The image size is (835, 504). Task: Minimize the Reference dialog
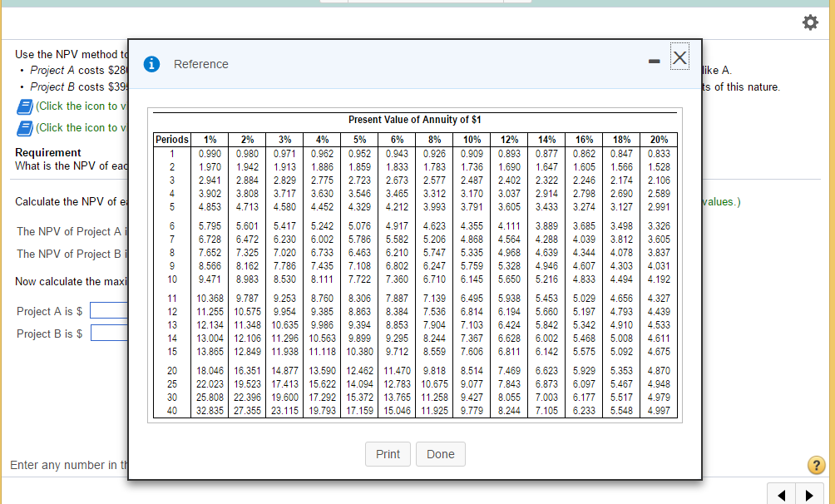pyautogui.click(x=655, y=62)
